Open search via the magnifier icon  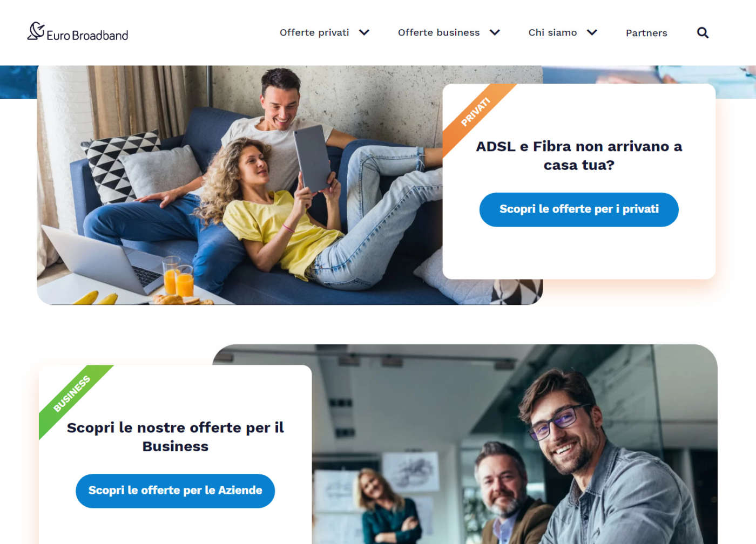pyautogui.click(x=703, y=33)
